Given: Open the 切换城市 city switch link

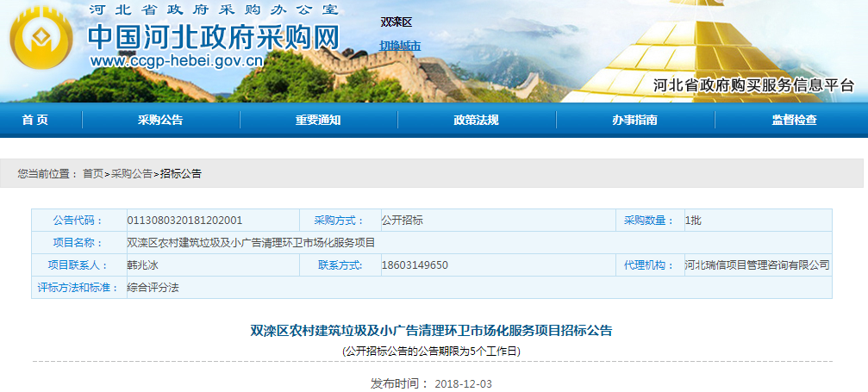Looking at the screenshot, I should [x=400, y=45].
